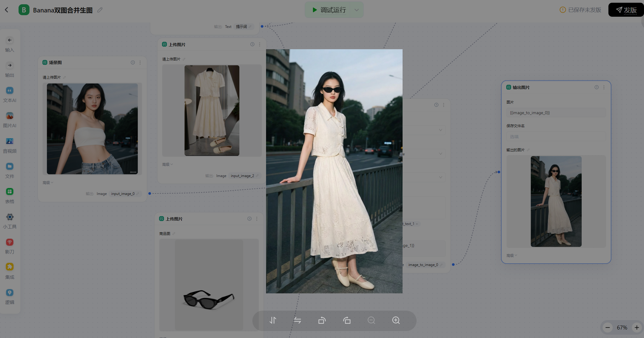Click the 保存文件名 input field
This screenshot has width=644, height=338.
[556, 137]
